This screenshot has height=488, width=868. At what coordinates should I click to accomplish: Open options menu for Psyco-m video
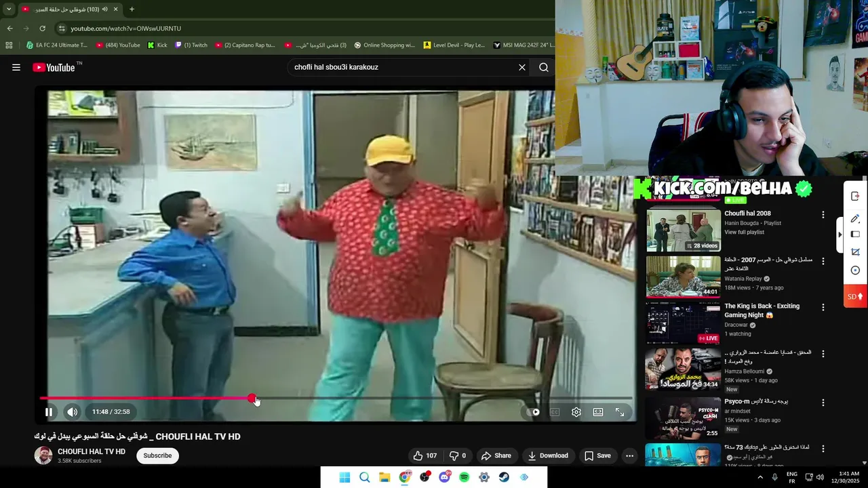[823, 403]
